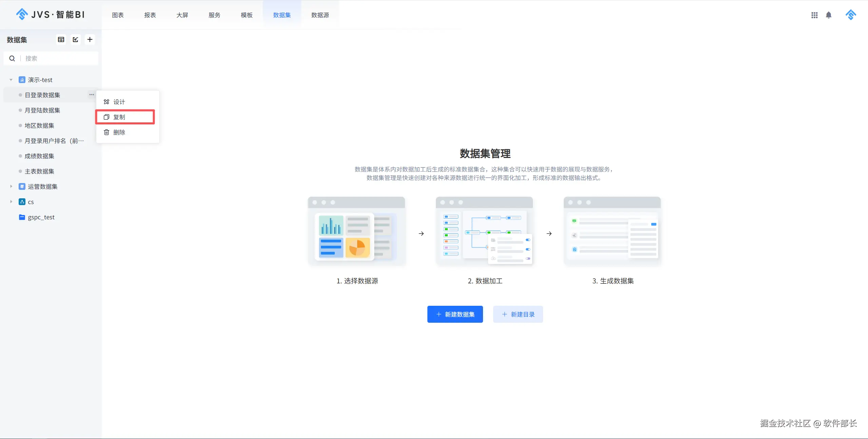Click the more options dots for 日登录数据集
Screen dimensions: 868x439
[92, 95]
